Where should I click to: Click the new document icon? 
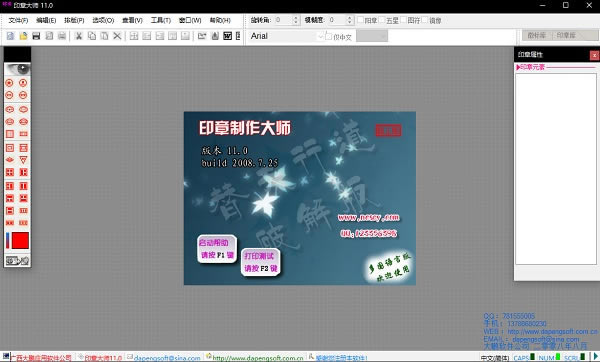point(10,36)
